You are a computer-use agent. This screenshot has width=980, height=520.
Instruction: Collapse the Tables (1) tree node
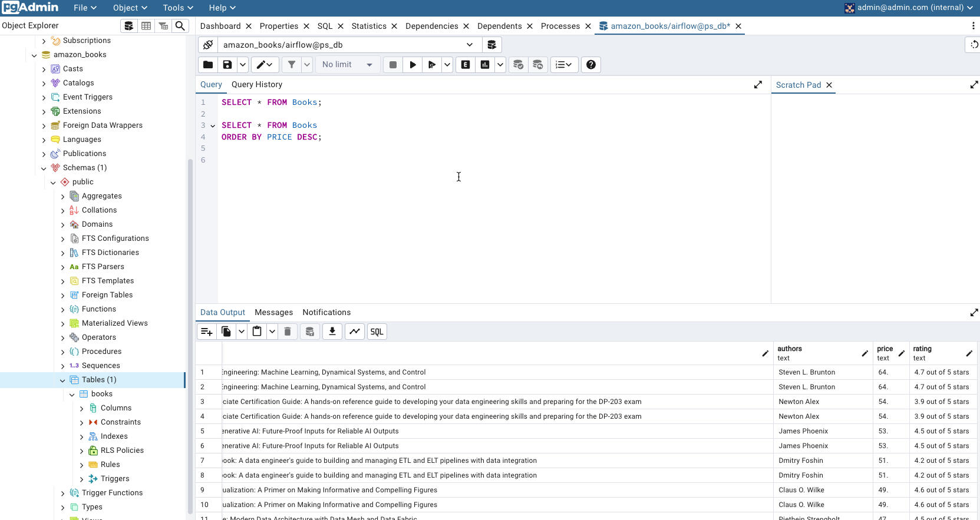click(x=62, y=380)
